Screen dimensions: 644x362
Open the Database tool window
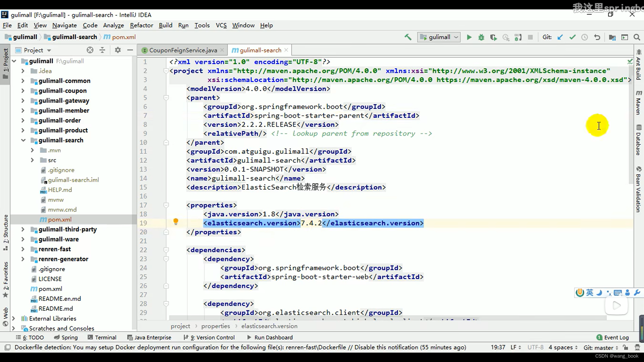[x=639, y=140]
